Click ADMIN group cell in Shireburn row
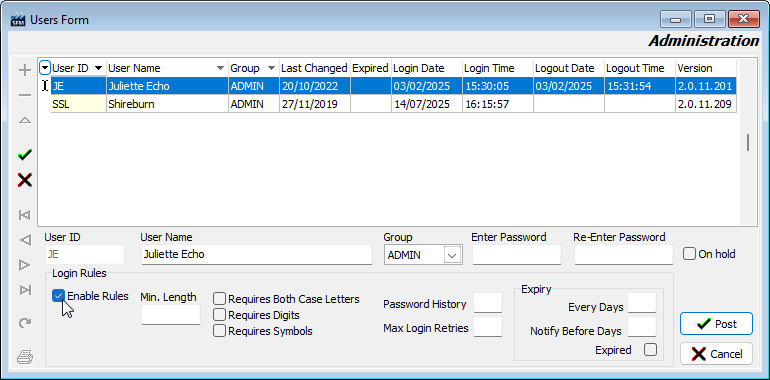 coord(253,104)
